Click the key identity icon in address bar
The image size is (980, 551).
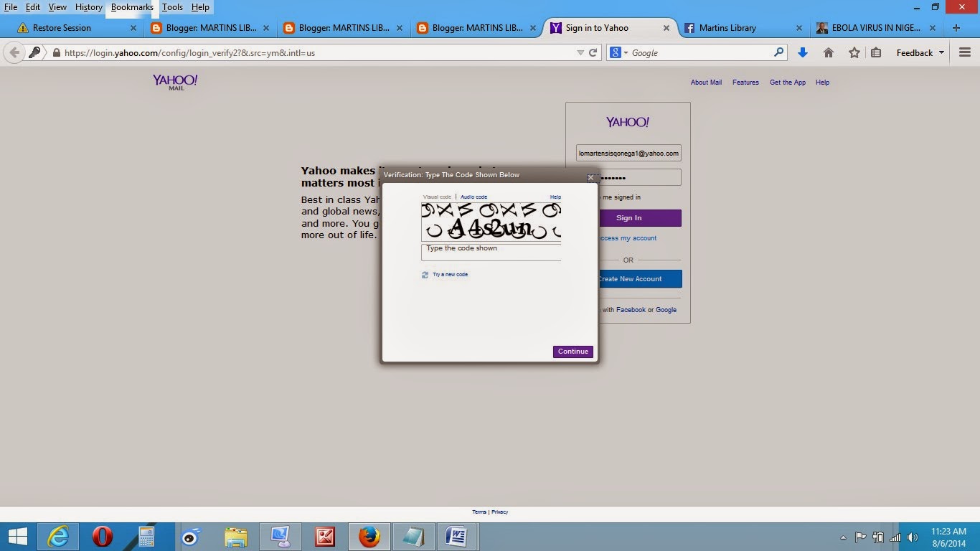(34, 52)
